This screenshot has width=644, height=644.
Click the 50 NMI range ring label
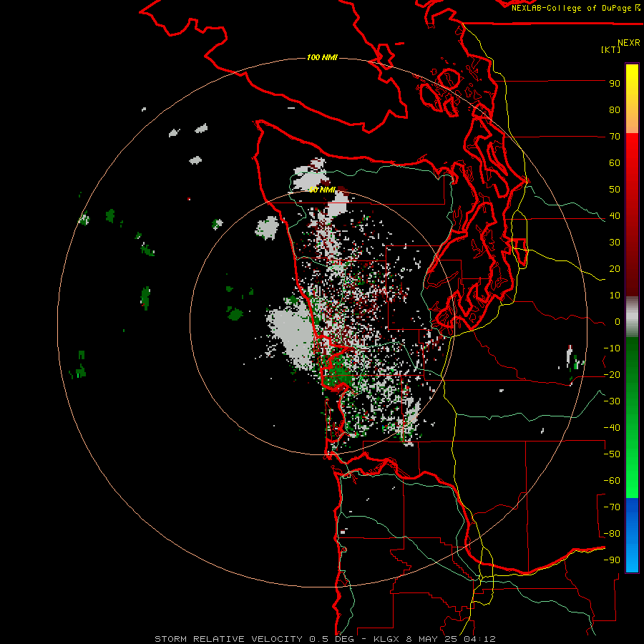(x=323, y=190)
